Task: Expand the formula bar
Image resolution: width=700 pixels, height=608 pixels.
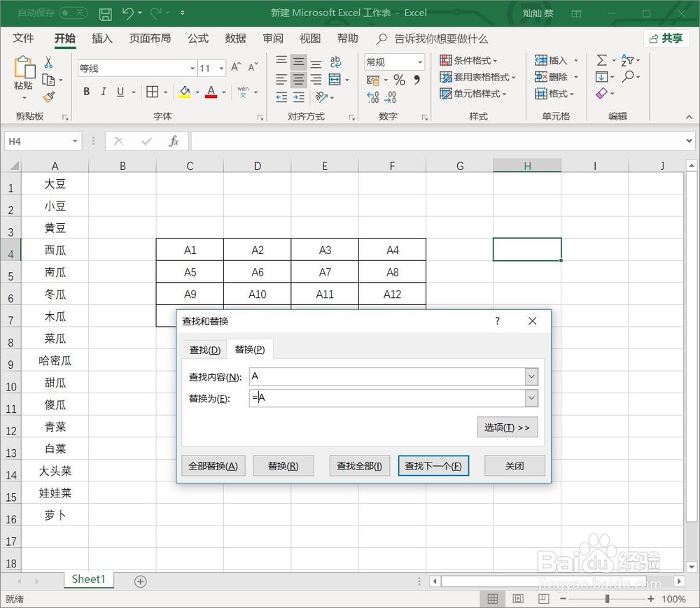Action: (x=689, y=141)
